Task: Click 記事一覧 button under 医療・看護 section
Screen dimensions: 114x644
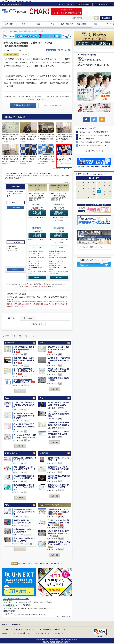Action: click(20, 391)
